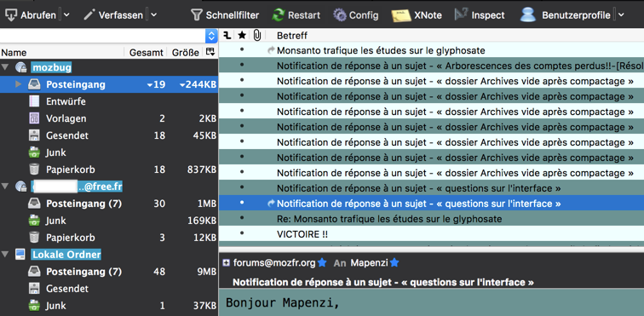Viewport: 644px width, 316px height.
Task: Click sender forums@mozfr.org in the header
Action: point(274,263)
